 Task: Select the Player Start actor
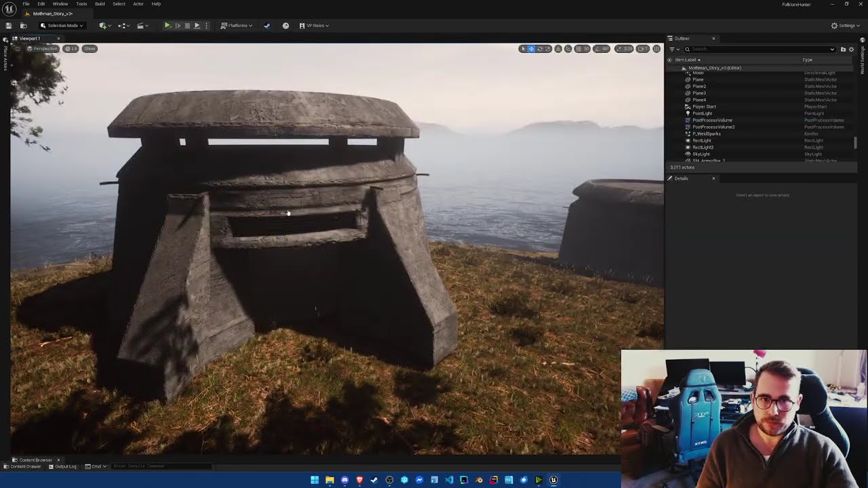point(704,107)
